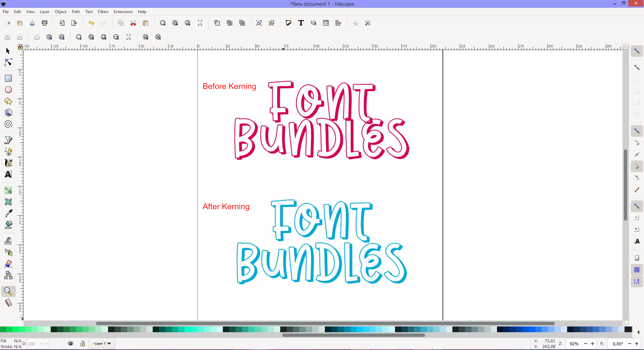Open the Layers dialog
644x350 pixels.
pos(313,23)
